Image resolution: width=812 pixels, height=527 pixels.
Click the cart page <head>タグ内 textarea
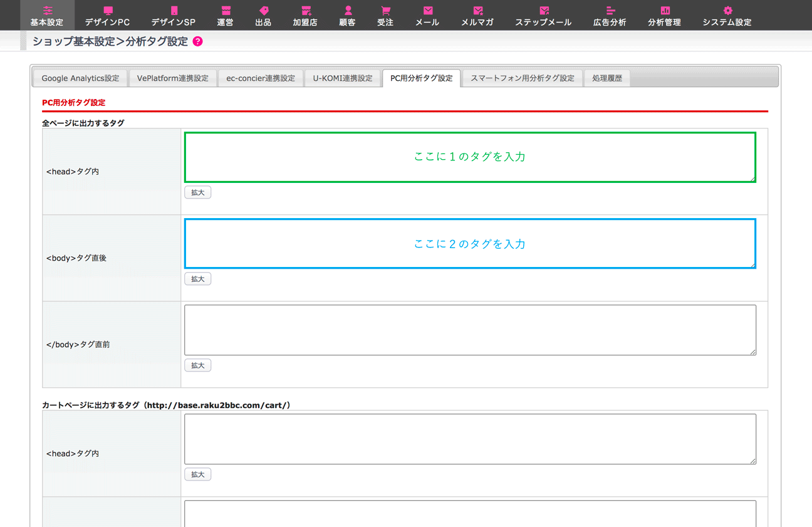(470, 439)
